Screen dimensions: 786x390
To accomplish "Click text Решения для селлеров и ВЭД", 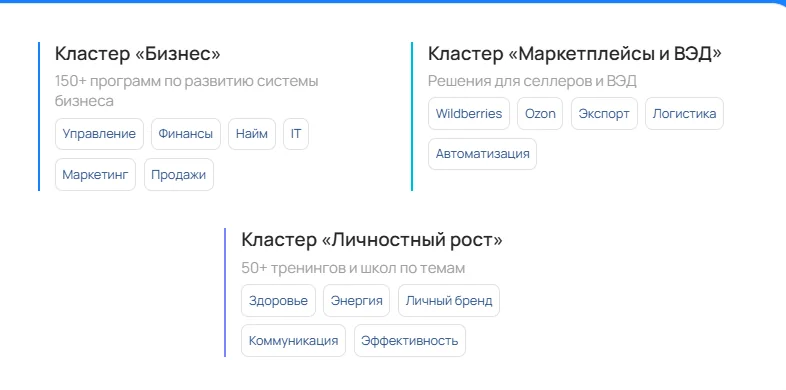I will point(532,81).
